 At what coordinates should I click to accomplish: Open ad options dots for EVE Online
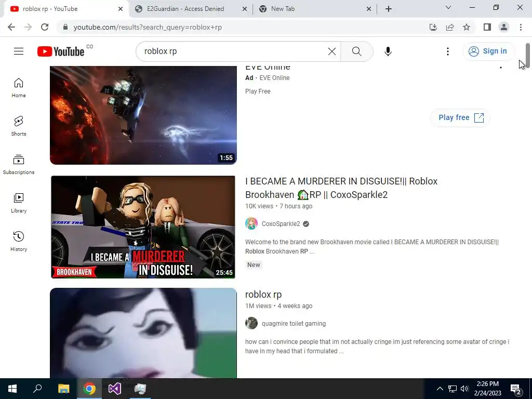[501, 68]
